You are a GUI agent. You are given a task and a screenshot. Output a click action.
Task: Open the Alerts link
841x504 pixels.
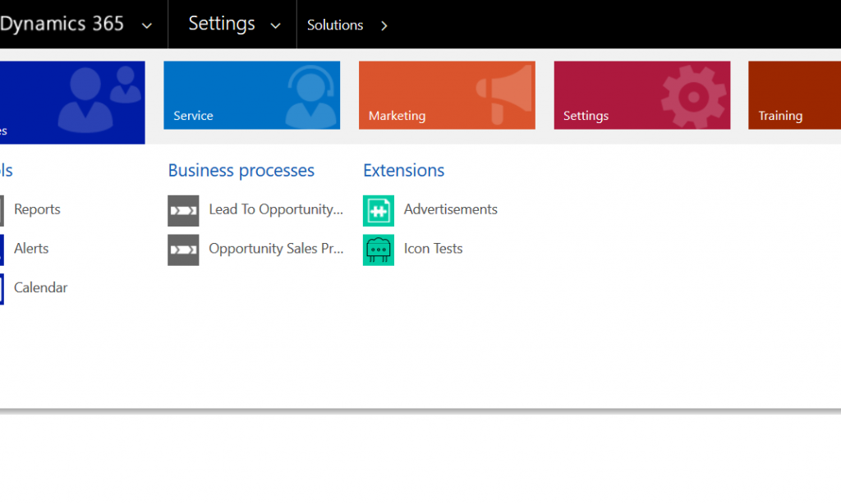(31, 248)
